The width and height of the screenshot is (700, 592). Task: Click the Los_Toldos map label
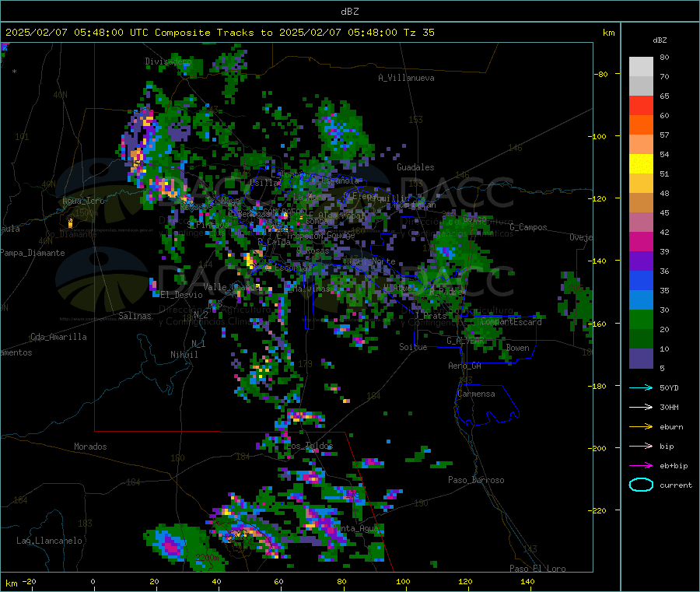(310, 446)
